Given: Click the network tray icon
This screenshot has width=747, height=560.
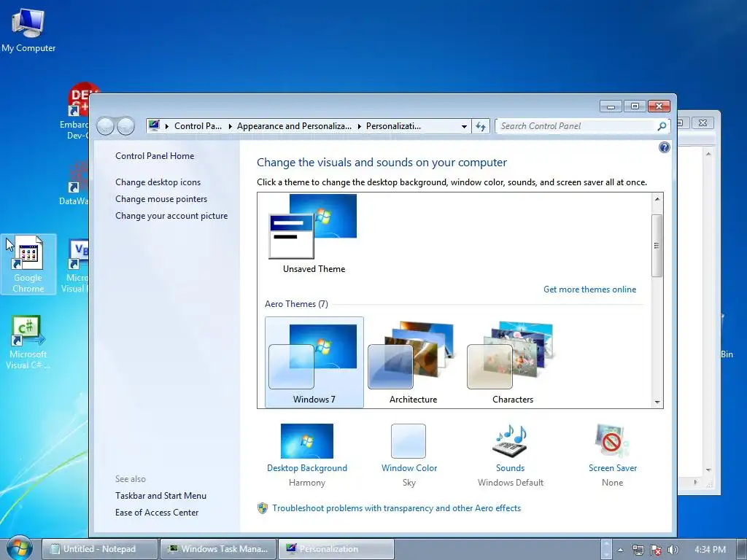Looking at the screenshot, I should (638, 550).
